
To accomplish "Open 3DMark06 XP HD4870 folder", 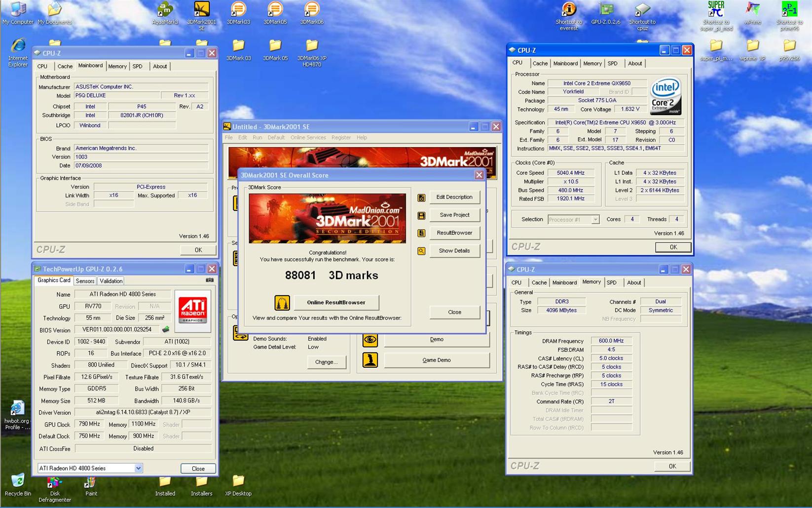I will coord(312,53).
